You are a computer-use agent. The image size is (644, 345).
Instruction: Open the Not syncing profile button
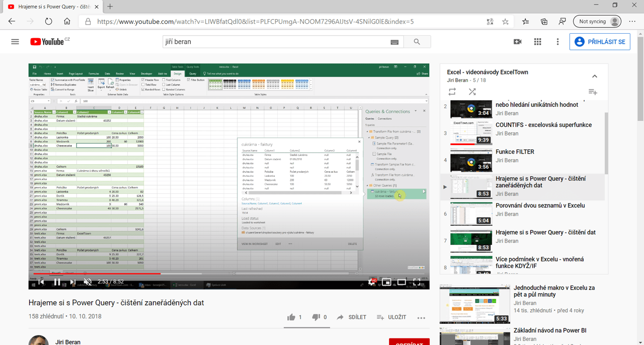(597, 22)
